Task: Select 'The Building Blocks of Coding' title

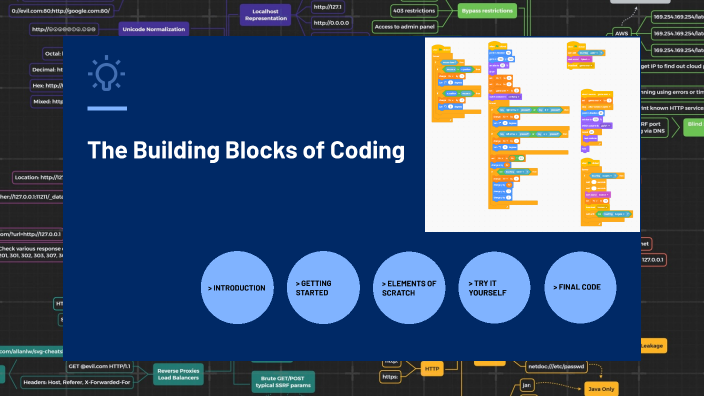Action: [x=246, y=150]
